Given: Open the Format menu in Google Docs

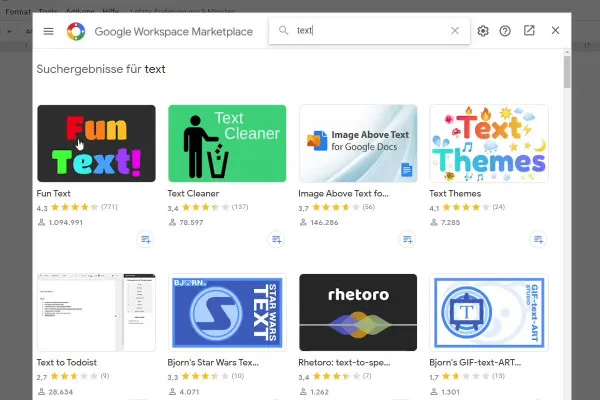Looking at the screenshot, I should (18, 12).
